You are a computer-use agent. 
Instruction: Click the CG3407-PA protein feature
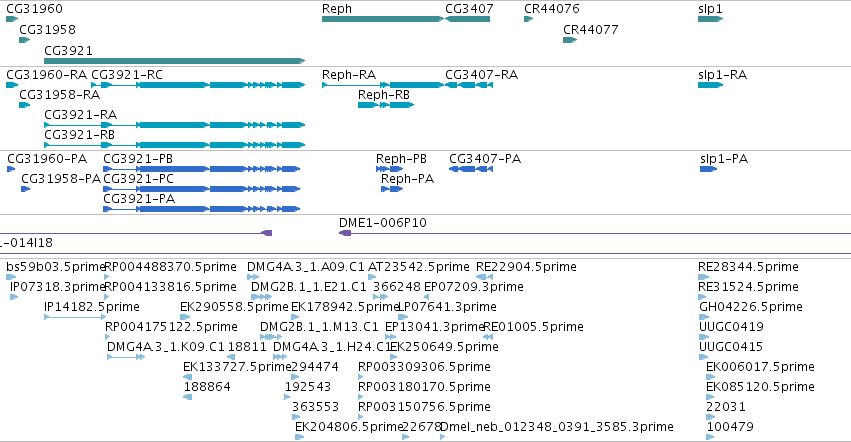coord(471,169)
